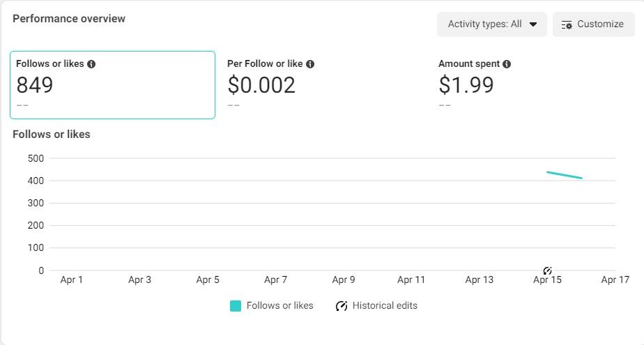Toggle Follows or likes legend label
Image resolution: width=644 pixels, height=345 pixels.
point(280,306)
